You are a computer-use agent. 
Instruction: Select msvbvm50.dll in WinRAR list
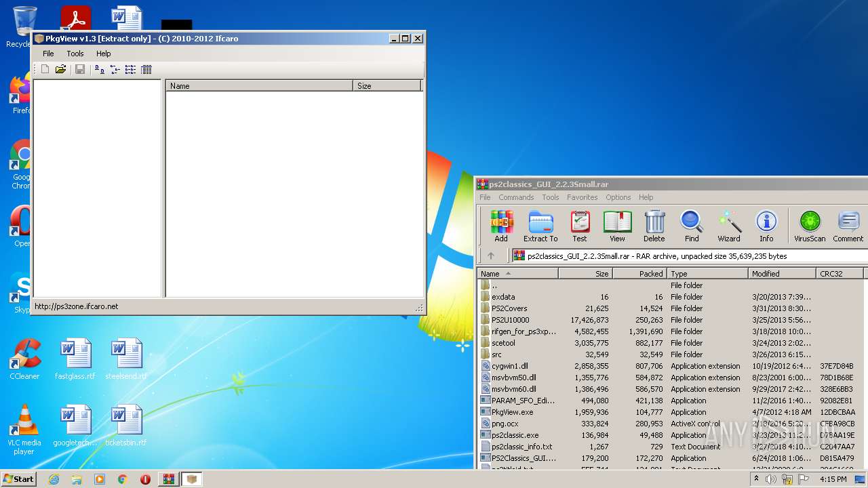pos(513,378)
